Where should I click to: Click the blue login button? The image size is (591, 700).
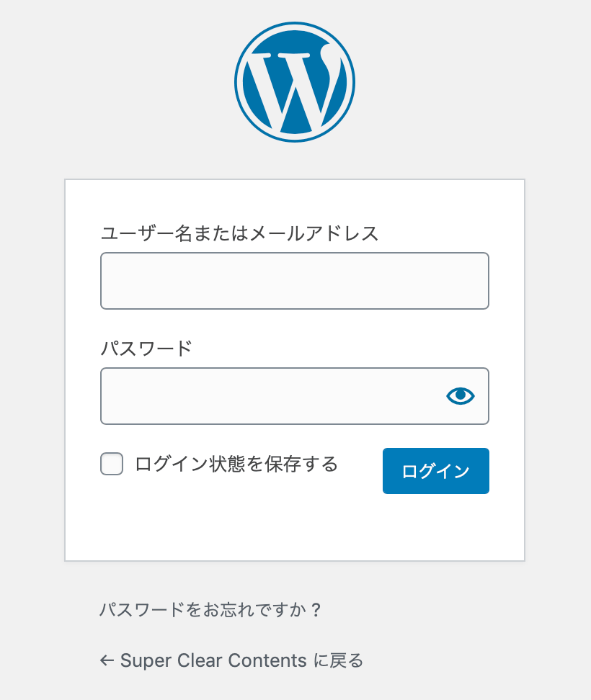click(x=435, y=471)
